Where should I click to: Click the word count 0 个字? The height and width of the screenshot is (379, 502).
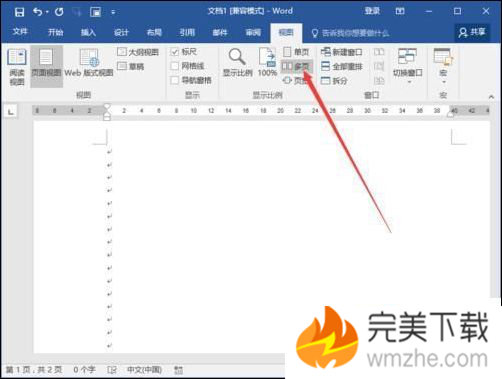pos(84,370)
